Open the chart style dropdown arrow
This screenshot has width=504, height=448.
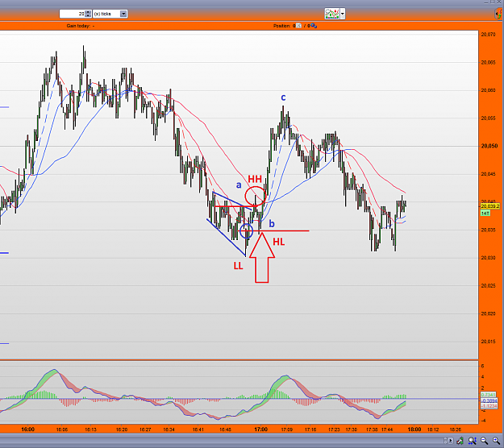tap(343, 14)
